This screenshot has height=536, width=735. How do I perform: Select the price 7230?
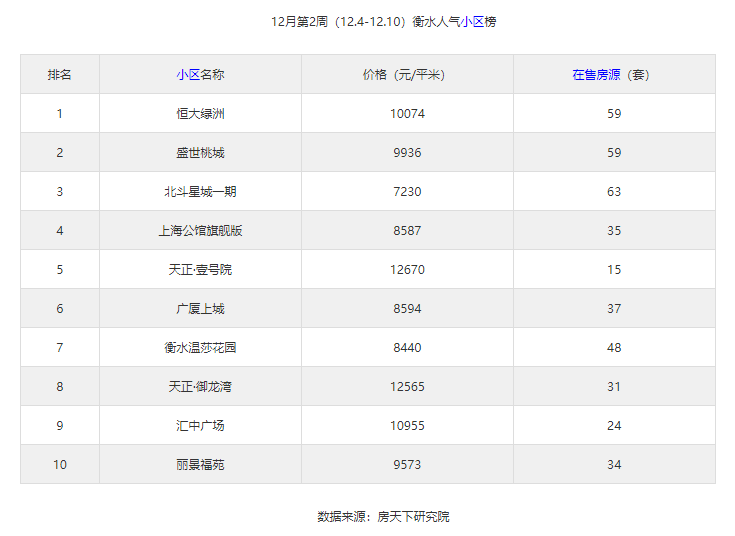pyautogui.click(x=407, y=191)
